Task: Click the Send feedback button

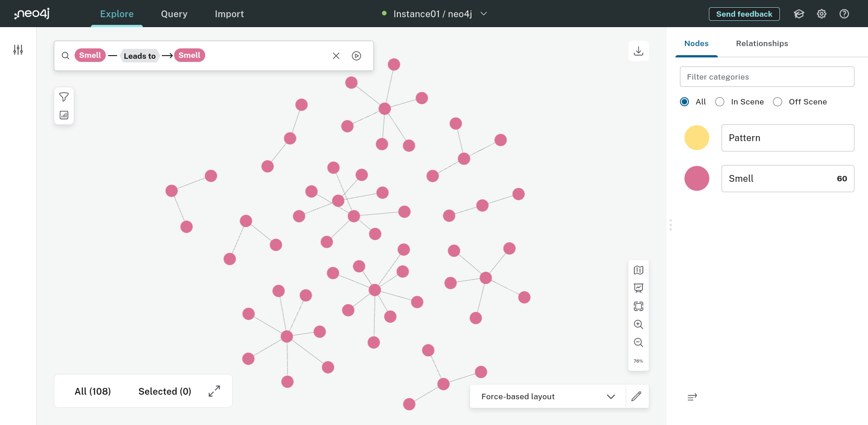Action: pos(744,14)
